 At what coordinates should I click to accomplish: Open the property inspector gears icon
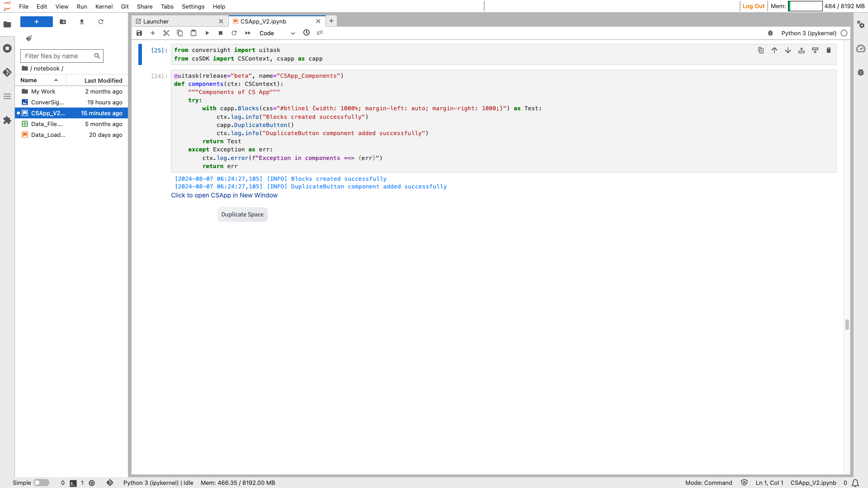point(861,24)
